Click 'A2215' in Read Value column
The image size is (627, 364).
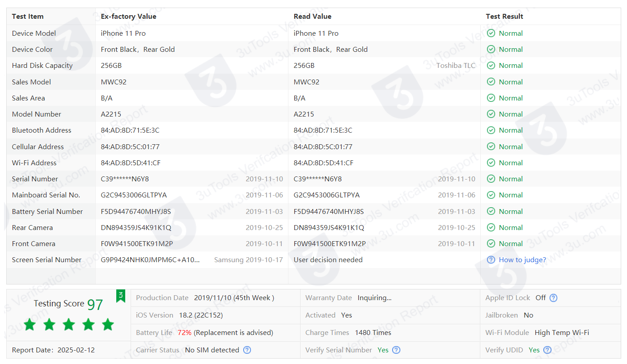pyautogui.click(x=304, y=114)
